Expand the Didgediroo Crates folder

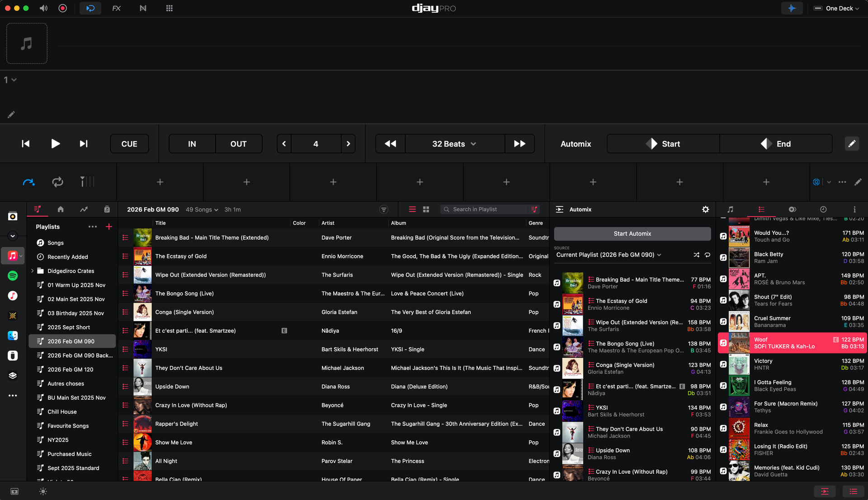[33, 271]
